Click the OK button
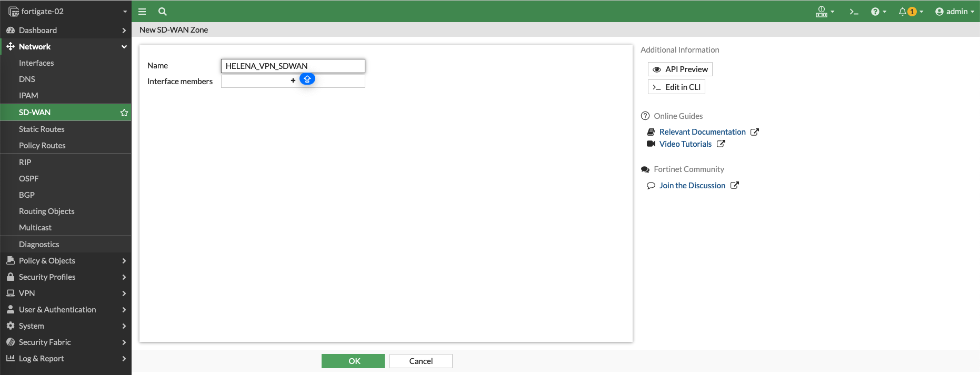Screen dimensions: 980x375 tap(353, 361)
